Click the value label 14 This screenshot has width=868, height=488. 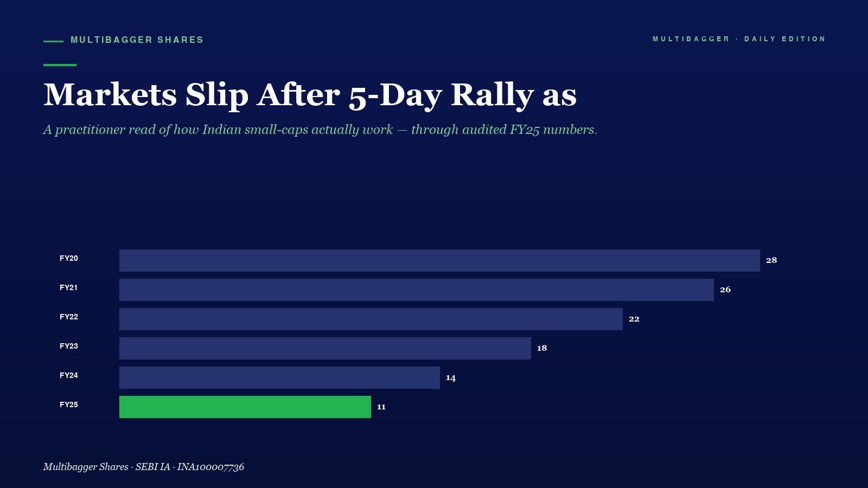pyautogui.click(x=451, y=377)
